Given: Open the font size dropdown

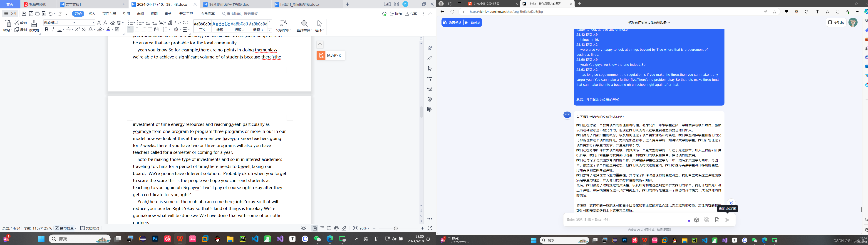Looking at the screenshot, I should 93,23.
